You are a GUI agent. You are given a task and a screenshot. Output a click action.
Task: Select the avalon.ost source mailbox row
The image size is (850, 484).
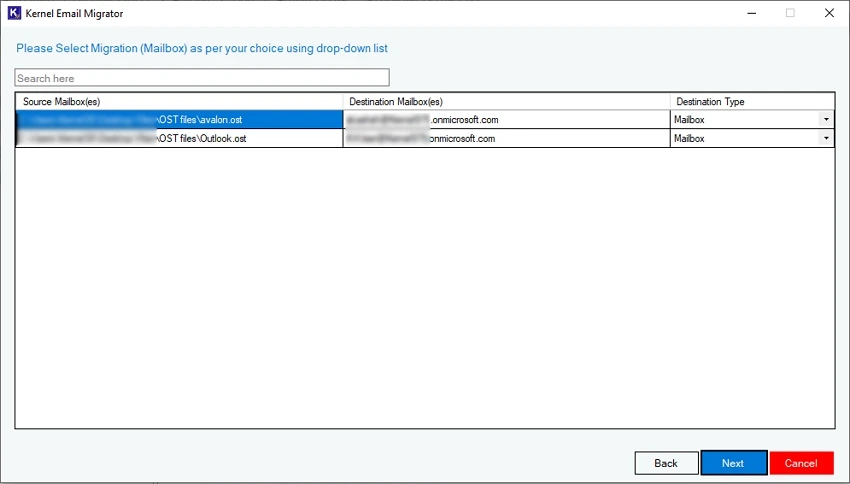coord(179,120)
